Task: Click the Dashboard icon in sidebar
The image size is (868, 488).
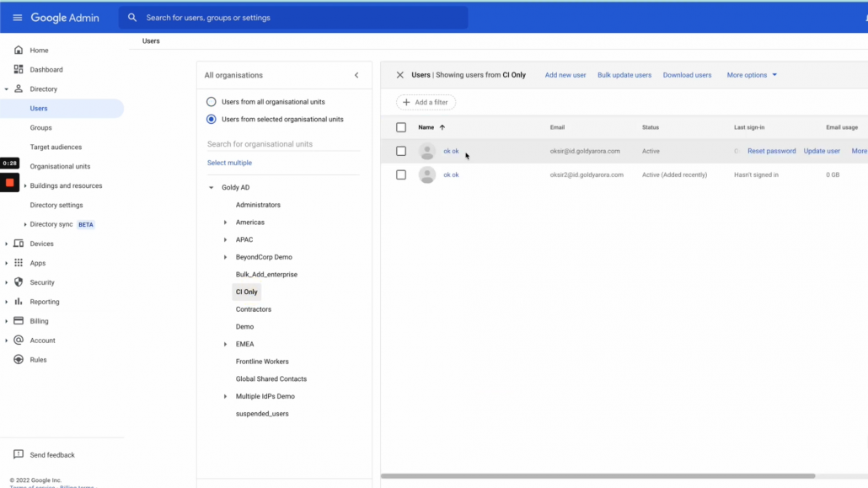Action: 19,70
